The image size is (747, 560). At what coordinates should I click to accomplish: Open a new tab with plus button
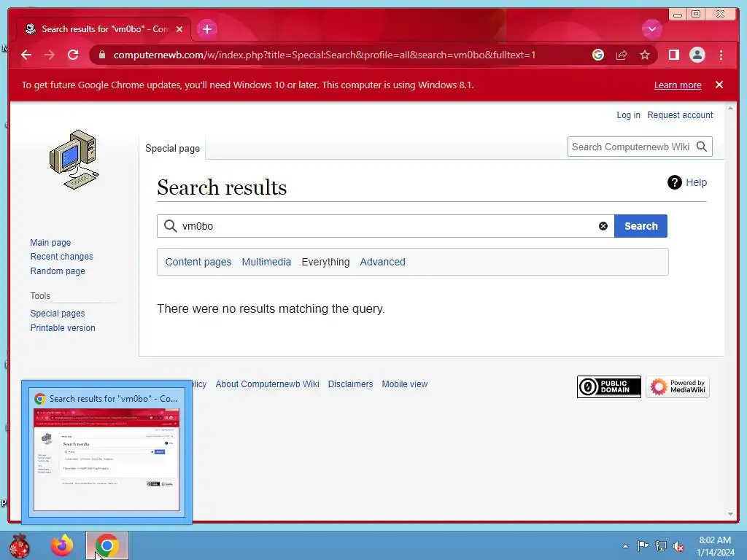pos(206,29)
